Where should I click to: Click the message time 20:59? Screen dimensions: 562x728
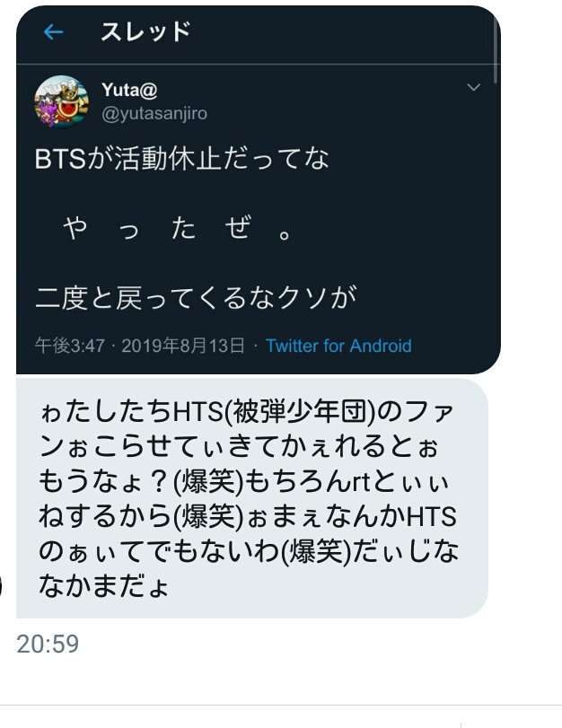48,645
